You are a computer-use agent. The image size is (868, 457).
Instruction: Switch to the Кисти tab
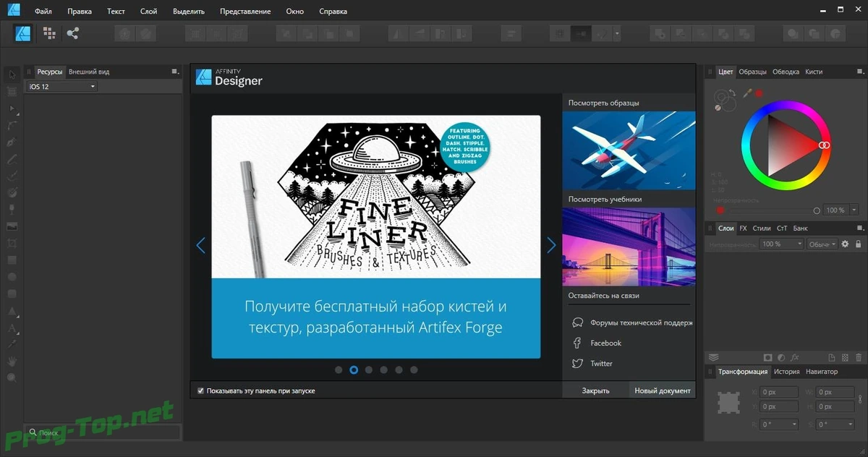coord(814,72)
